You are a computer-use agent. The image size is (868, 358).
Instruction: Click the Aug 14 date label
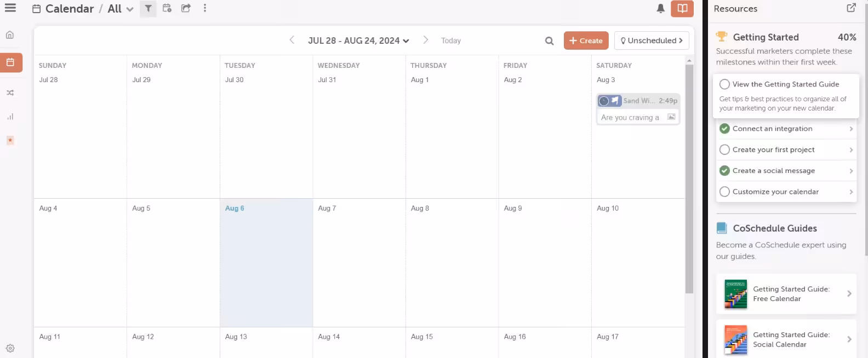pyautogui.click(x=329, y=337)
